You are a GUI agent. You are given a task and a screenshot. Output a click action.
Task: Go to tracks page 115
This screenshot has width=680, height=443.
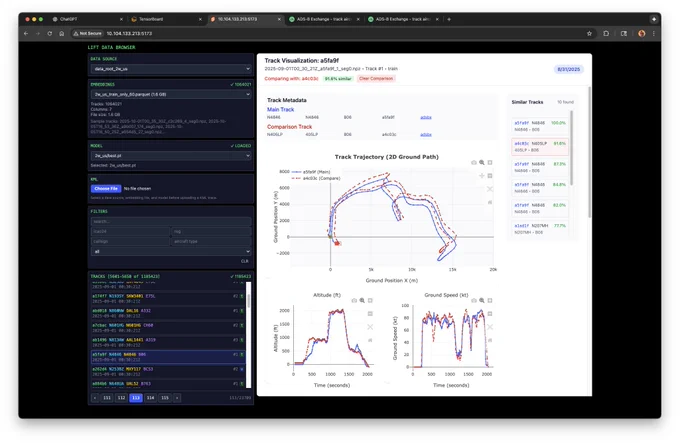(165, 397)
